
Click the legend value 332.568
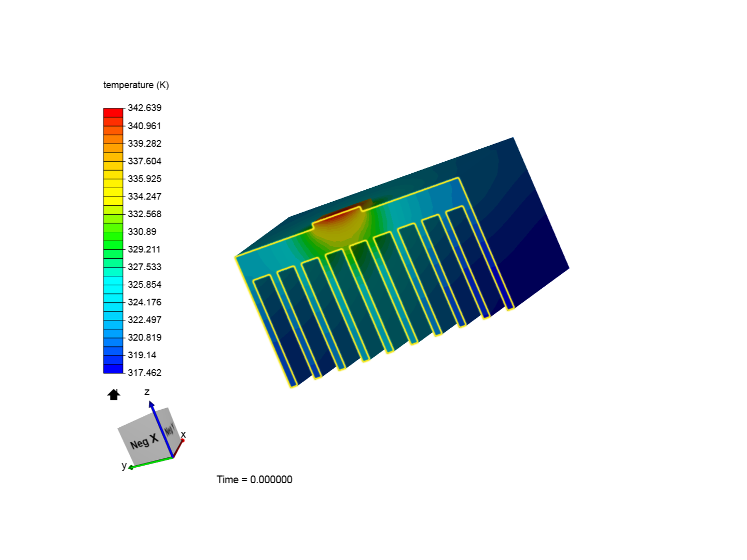[x=145, y=214]
